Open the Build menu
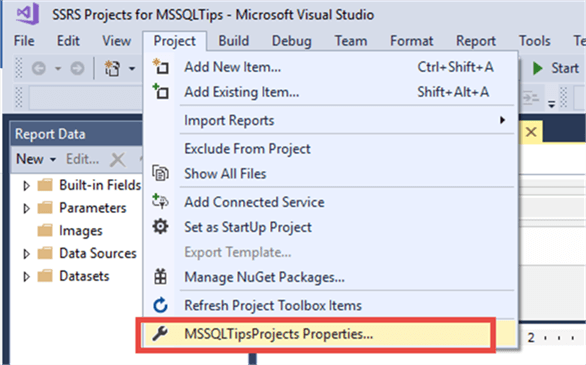The height and width of the screenshot is (365, 586). coord(234,41)
